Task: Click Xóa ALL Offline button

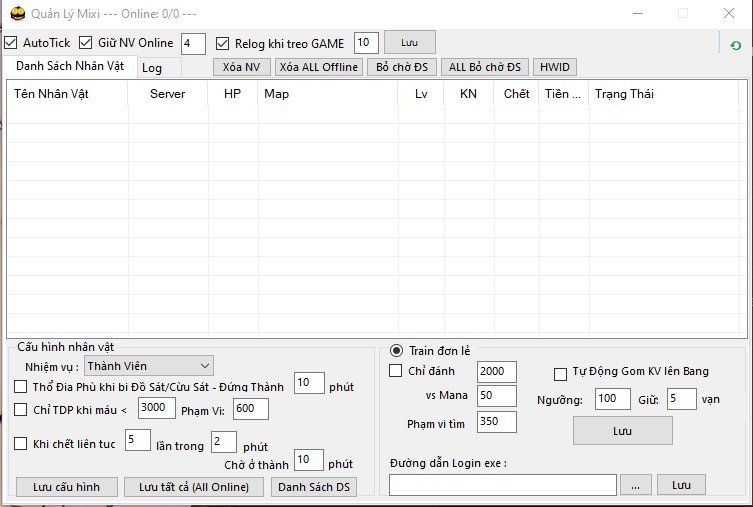Action: pos(319,67)
